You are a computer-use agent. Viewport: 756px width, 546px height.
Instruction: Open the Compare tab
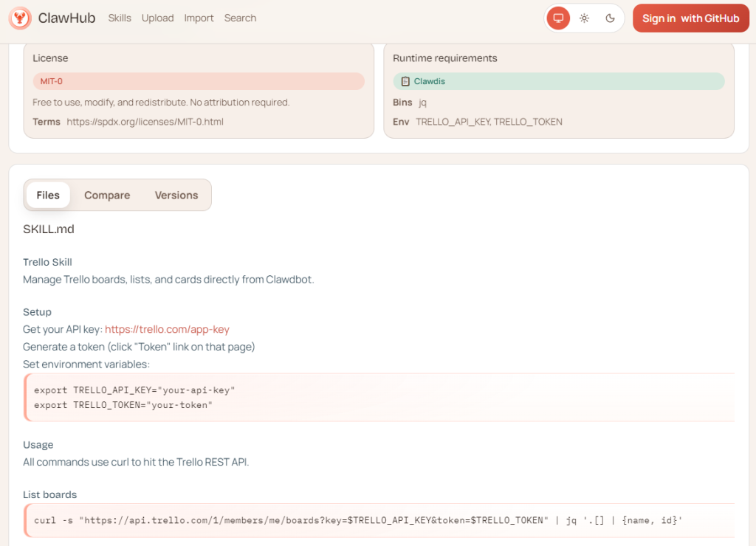pos(107,196)
